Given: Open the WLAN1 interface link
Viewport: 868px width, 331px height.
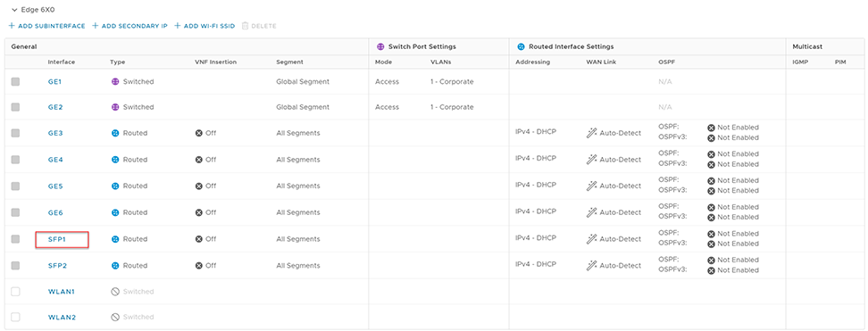Looking at the screenshot, I should [62, 292].
